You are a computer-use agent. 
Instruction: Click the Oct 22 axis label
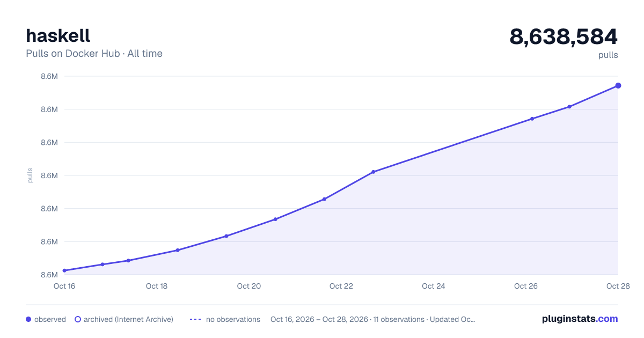[341, 286]
